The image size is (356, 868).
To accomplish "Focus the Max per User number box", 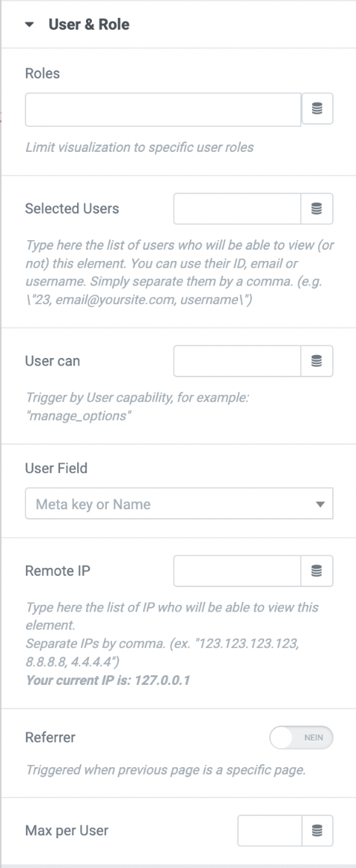I will click(270, 830).
